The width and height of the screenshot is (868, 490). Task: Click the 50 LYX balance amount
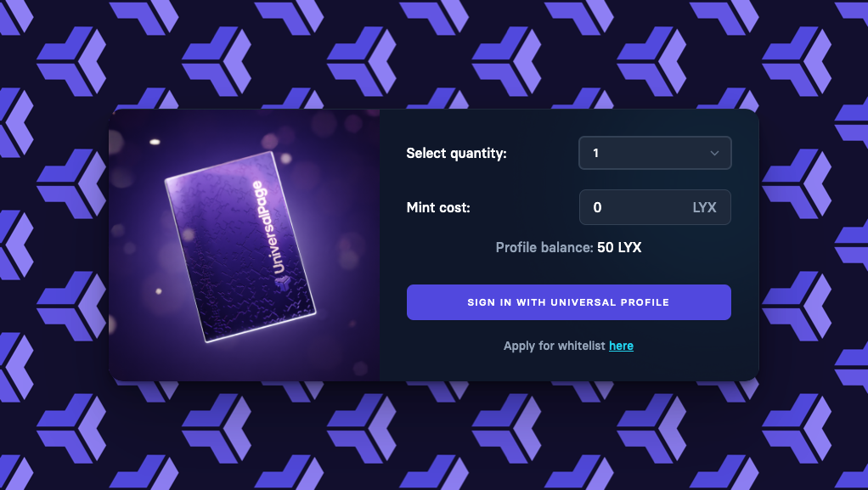619,247
